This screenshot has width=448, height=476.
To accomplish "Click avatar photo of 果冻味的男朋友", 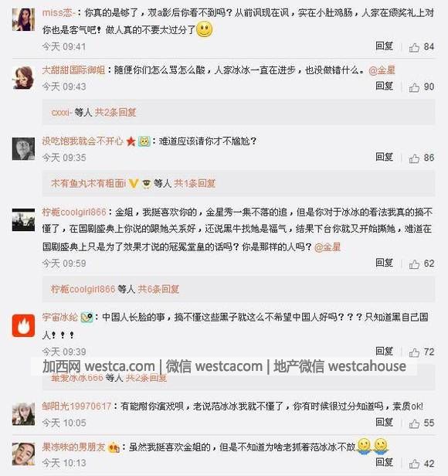I will point(23,454).
